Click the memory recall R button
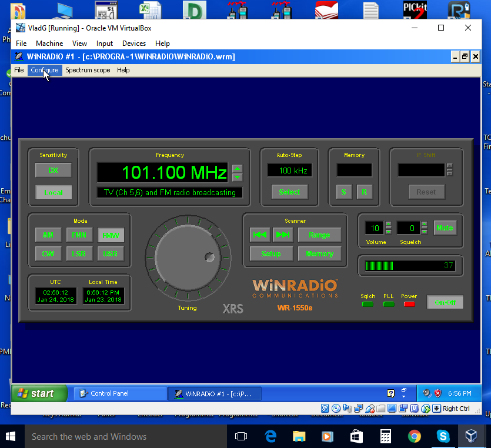 (x=364, y=192)
